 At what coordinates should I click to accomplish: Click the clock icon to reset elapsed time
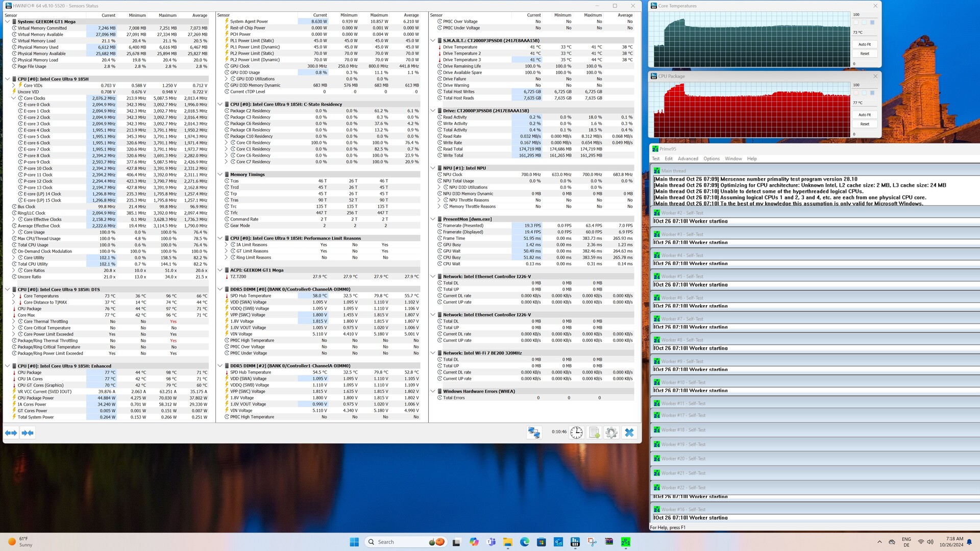click(x=576, y=433)
